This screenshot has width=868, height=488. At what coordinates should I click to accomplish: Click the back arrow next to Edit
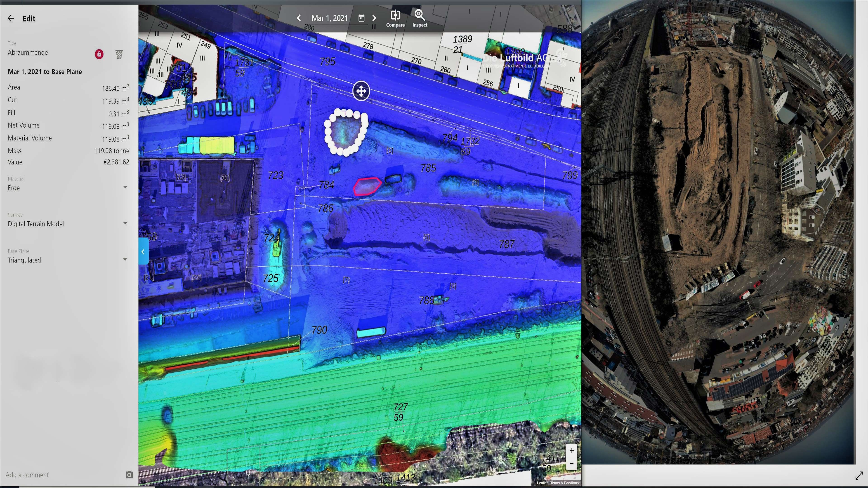[x=11, y=19]
